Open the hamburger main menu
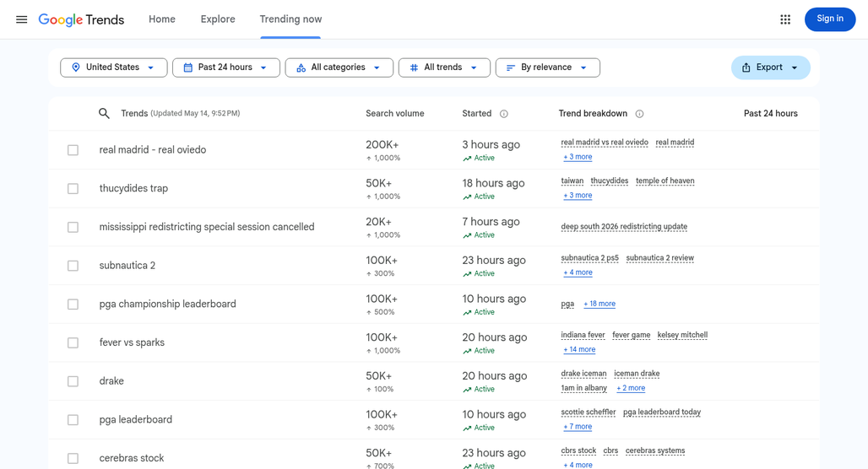 pyautogui.click(x=22, y=19)
